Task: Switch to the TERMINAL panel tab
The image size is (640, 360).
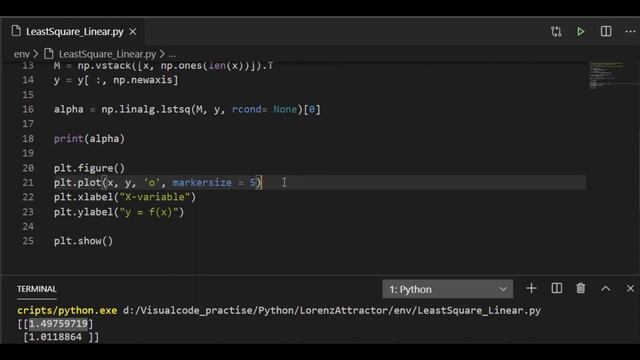Action: pos(36,289)
